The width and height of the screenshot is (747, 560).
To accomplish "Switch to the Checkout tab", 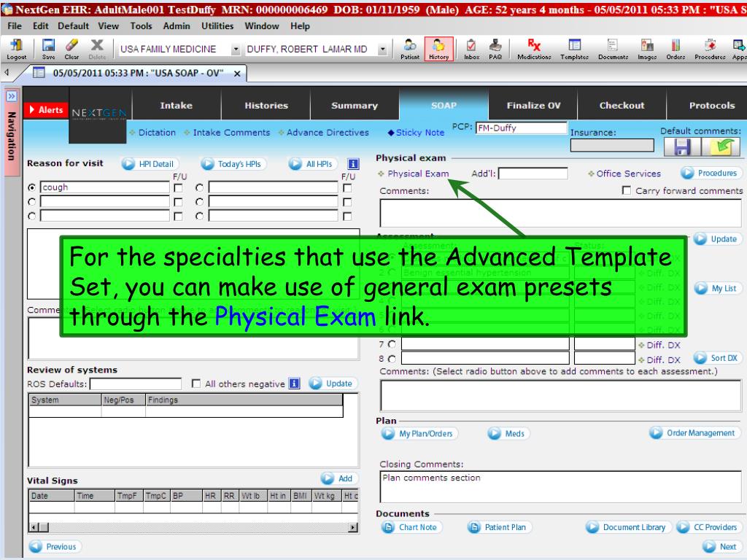I will (622, 105).
